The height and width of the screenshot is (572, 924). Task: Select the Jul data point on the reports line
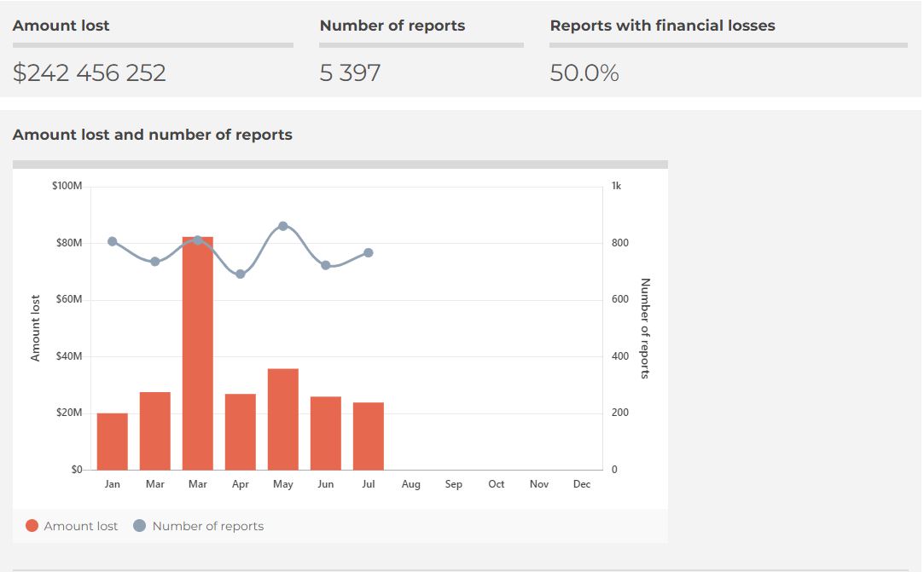(x=369, y=252)
